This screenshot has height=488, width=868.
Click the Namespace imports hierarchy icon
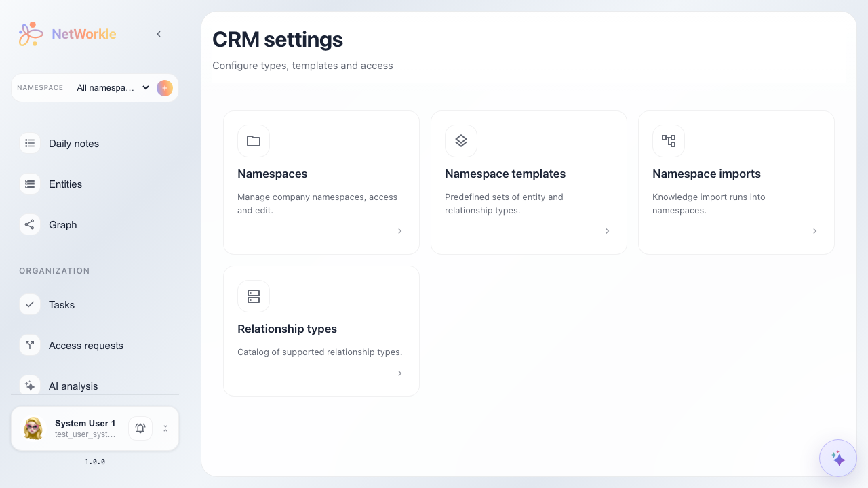click(x=669, y=141)
